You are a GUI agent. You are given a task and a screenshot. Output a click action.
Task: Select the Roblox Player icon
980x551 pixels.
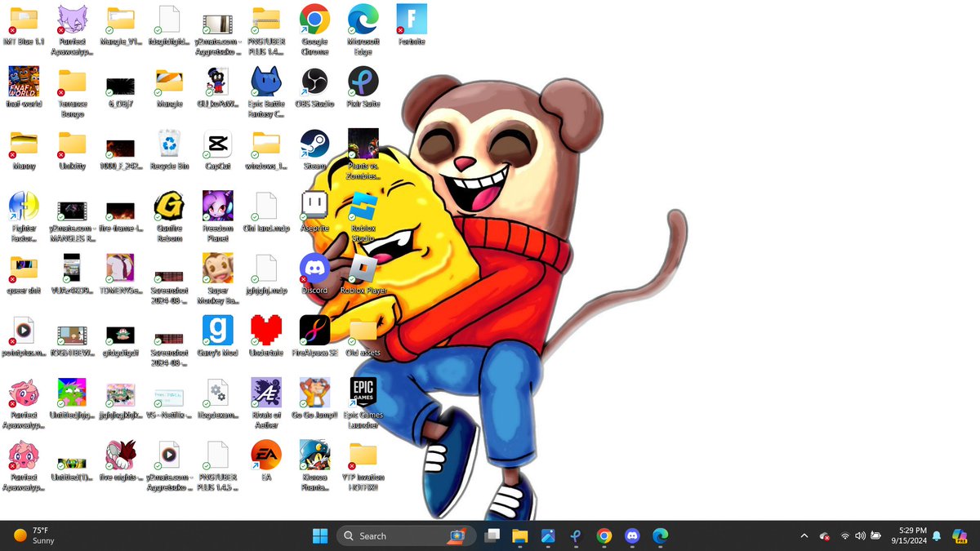(x=363, y=273)
